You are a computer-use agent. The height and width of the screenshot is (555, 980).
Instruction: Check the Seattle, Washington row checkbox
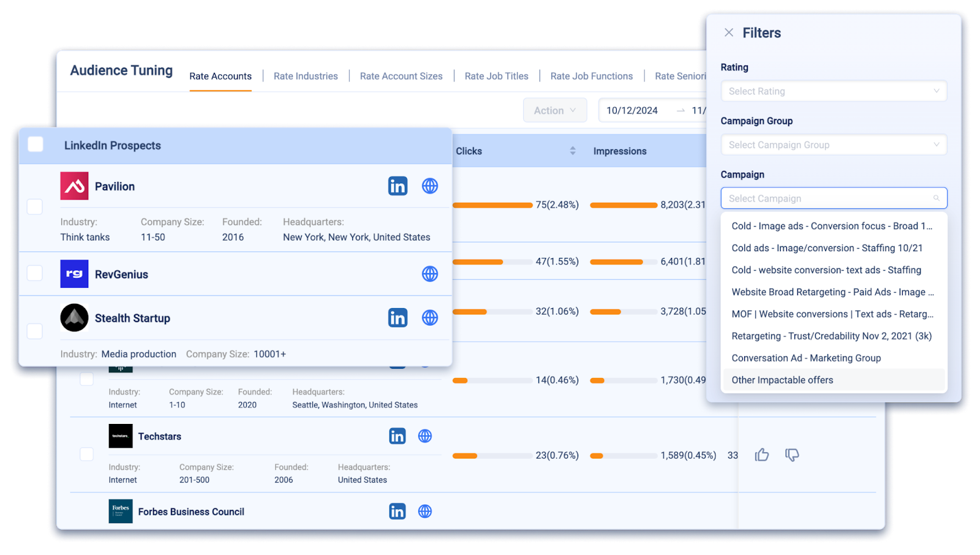(x=87, y=379)
